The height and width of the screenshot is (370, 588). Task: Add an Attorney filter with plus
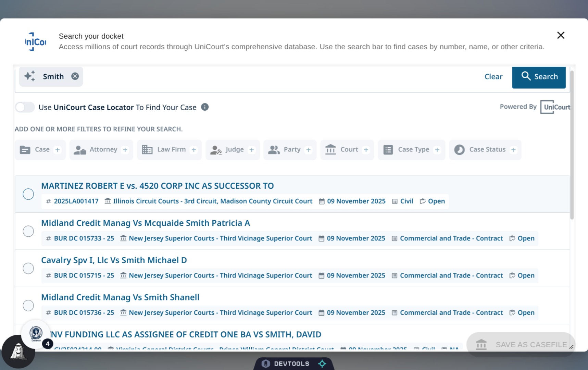[125, 150]
